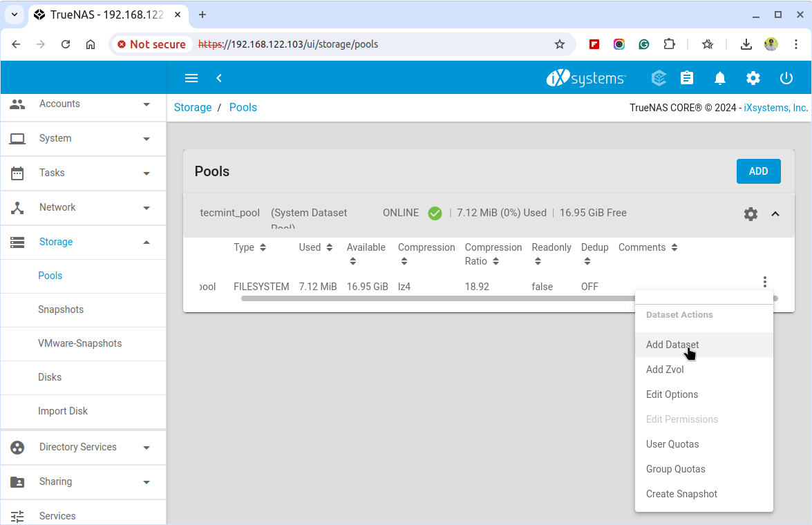The height and width of the screenshot is (525, 812).
Task: Open the browser three-dot menu
Action: [796, 44]
